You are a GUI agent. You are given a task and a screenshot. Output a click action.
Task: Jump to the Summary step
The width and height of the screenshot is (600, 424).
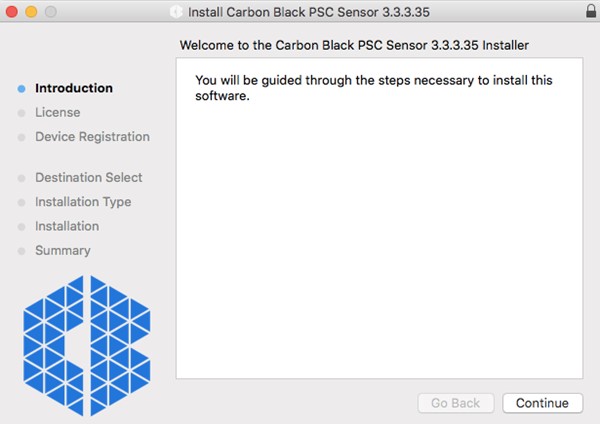62,250
